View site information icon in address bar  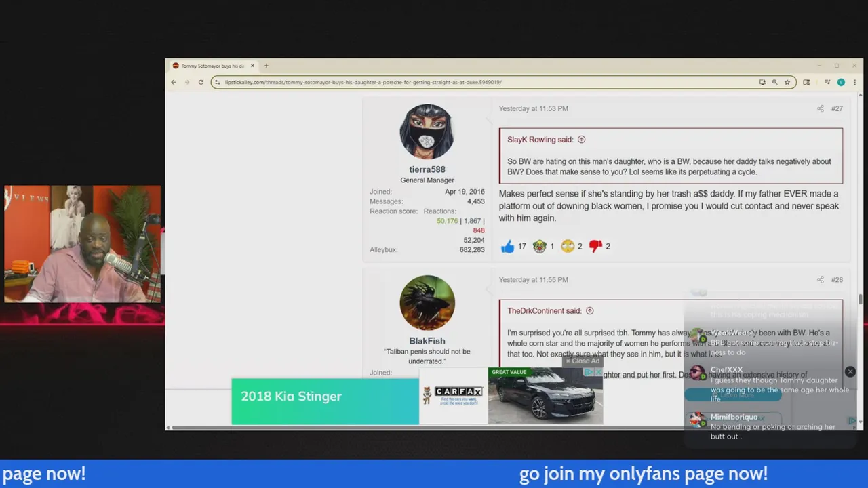[x=217, y=82]
